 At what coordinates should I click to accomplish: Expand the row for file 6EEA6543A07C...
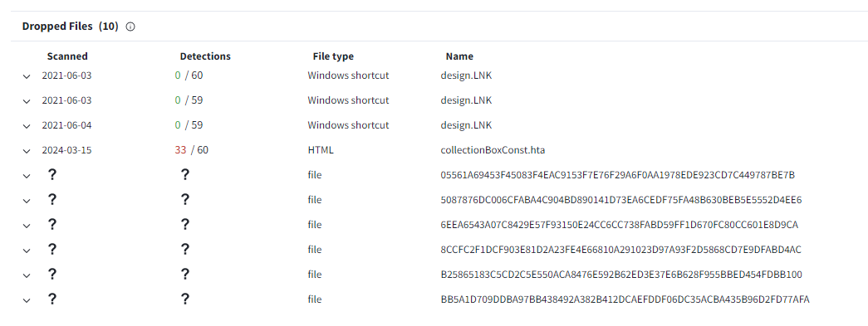pyautogui.click(x=27, y=226)
